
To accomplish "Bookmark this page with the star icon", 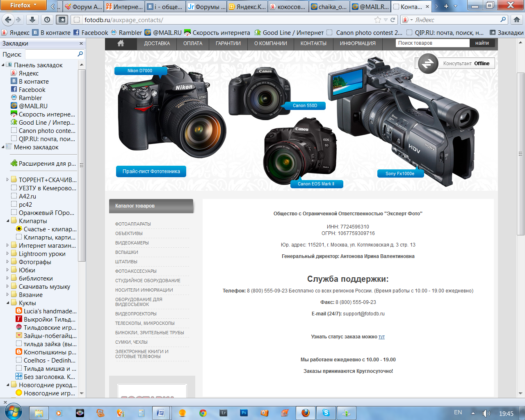I will click(377, 20).
